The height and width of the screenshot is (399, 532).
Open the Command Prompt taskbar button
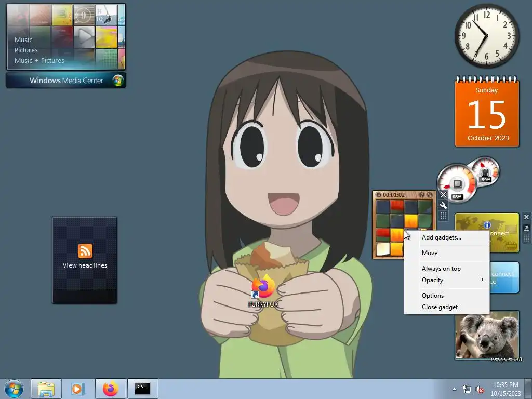coord(142,389)
